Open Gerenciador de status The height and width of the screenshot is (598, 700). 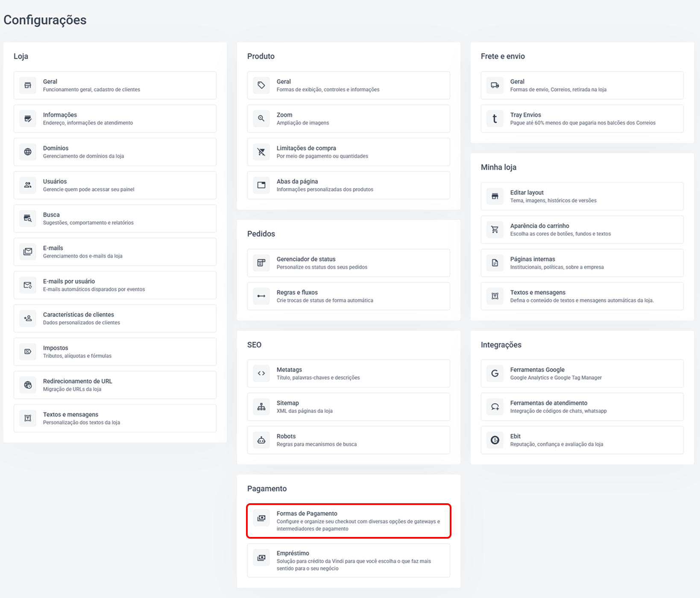coord(349,263)
